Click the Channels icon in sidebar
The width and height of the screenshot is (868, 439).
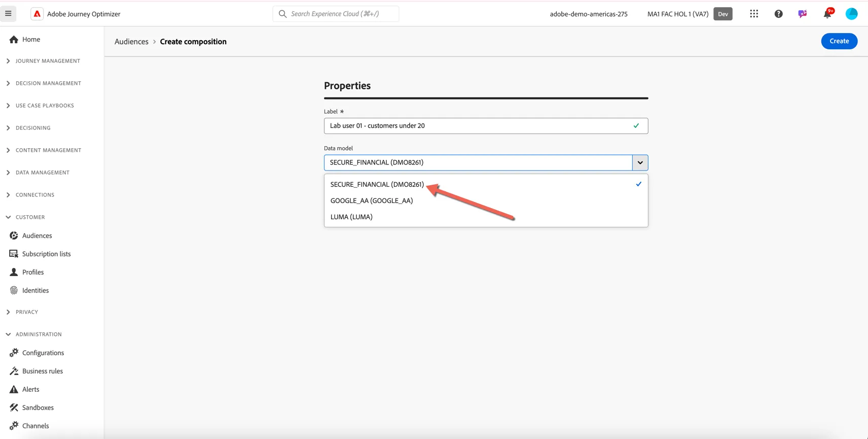click(x=14, y=426)
